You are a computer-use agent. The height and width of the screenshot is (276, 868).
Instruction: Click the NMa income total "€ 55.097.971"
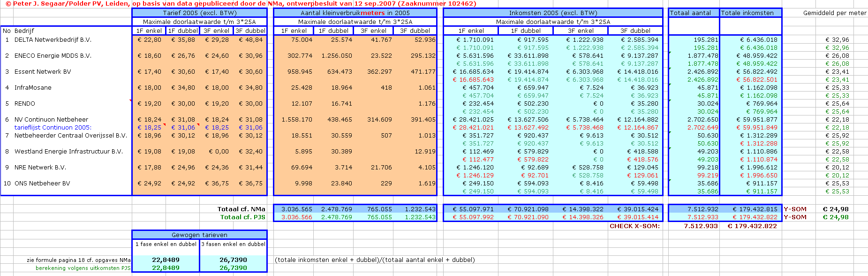click(473, 209)
